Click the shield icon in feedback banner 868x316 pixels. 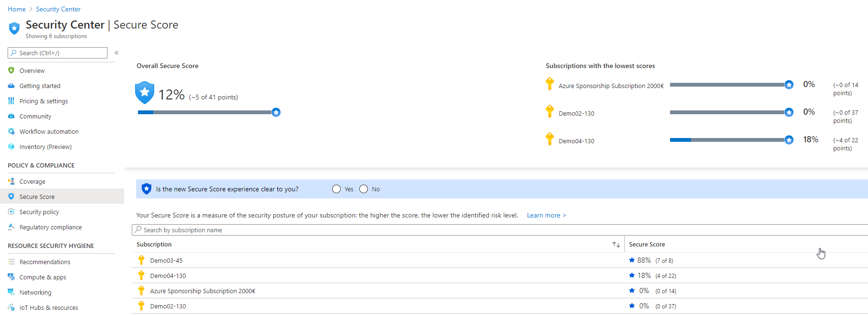coord(147,189)
